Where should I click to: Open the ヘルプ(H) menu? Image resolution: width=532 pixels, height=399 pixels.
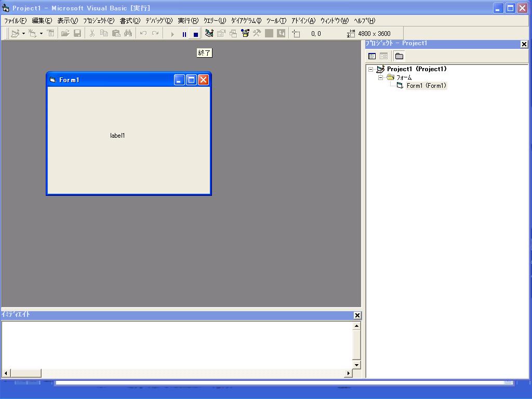tap(364, 21)
